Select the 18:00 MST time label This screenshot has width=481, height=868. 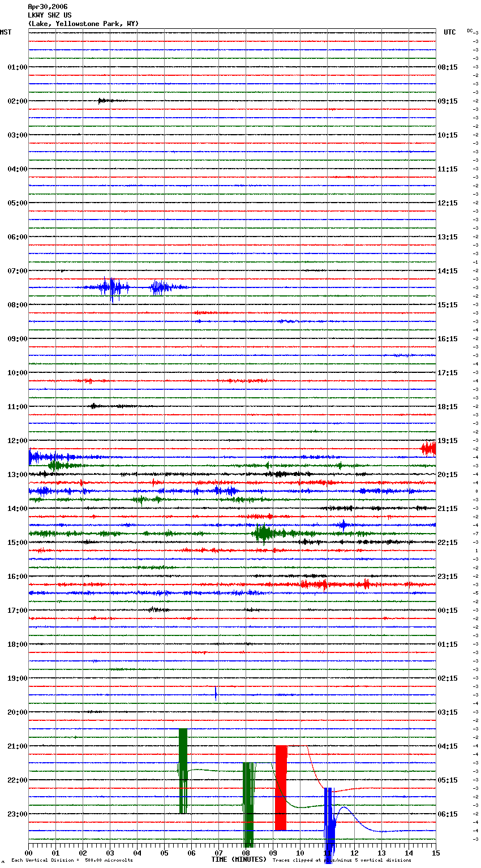[x=18, y=644]
